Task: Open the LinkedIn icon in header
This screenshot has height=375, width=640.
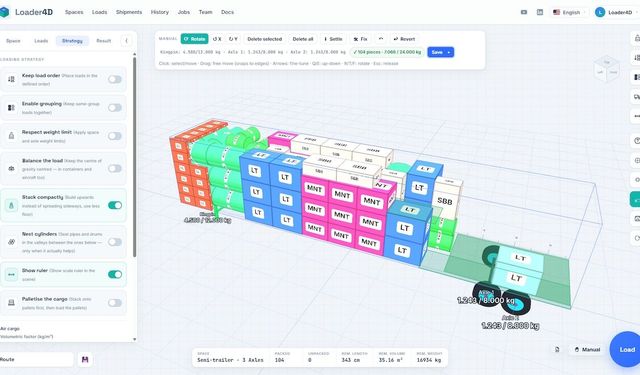Action: click(x=540, y=12)
